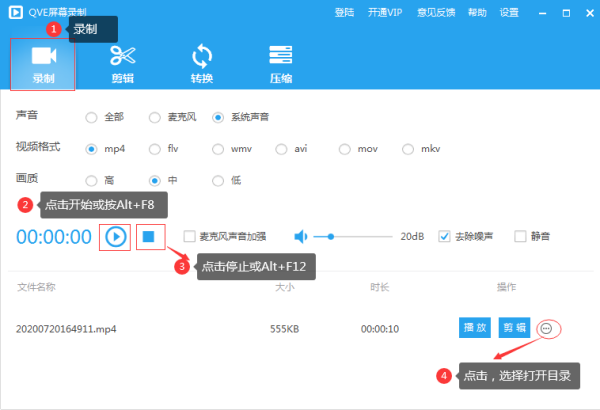This screenshot has width=600, height=410.
Task: Open the 剪辑 scissors editing tab
Action: pyautogui.click(x=122, y=64)
